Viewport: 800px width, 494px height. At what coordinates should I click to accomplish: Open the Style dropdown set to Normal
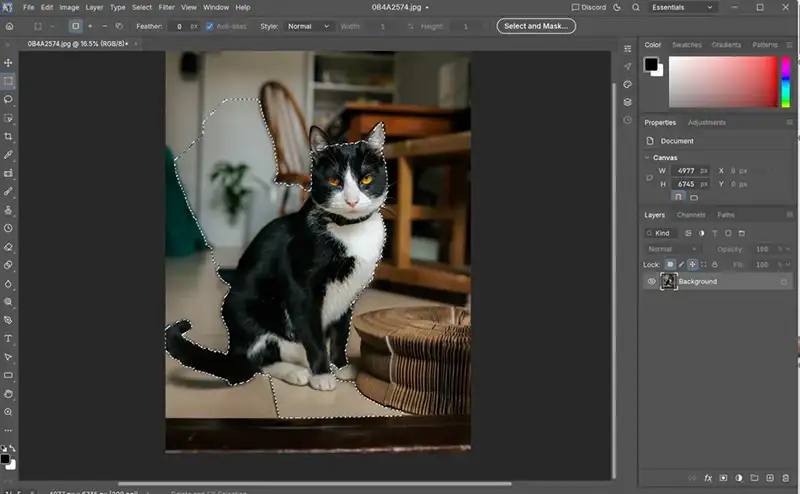click(308, 26)
